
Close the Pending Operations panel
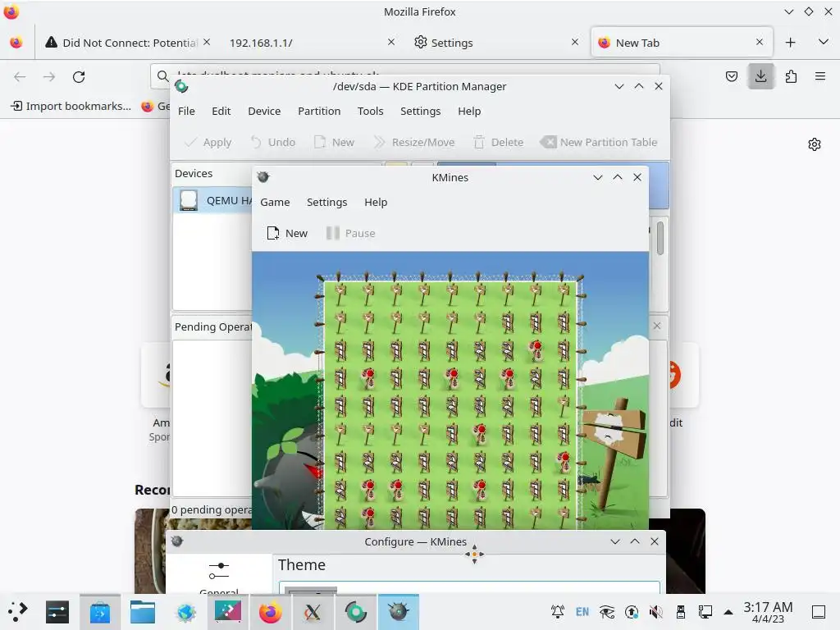coord(657,325)
